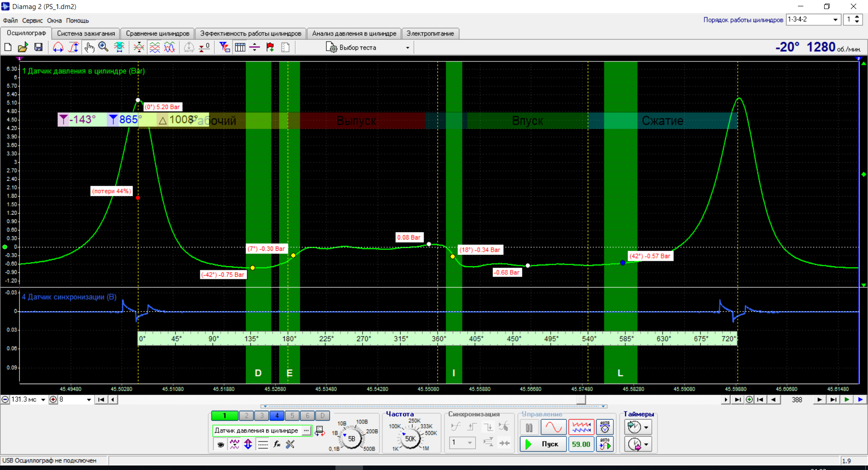Switch to 'Анализ давления в цилиндре' tab
Screen dimensions: 868x470
(354, 33)
